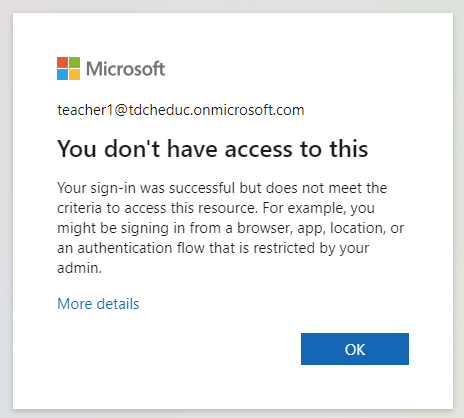Viewport: 464px width, 418px height.
Task: Click the "criteria to access this resource" line
Action: [216, 208]
